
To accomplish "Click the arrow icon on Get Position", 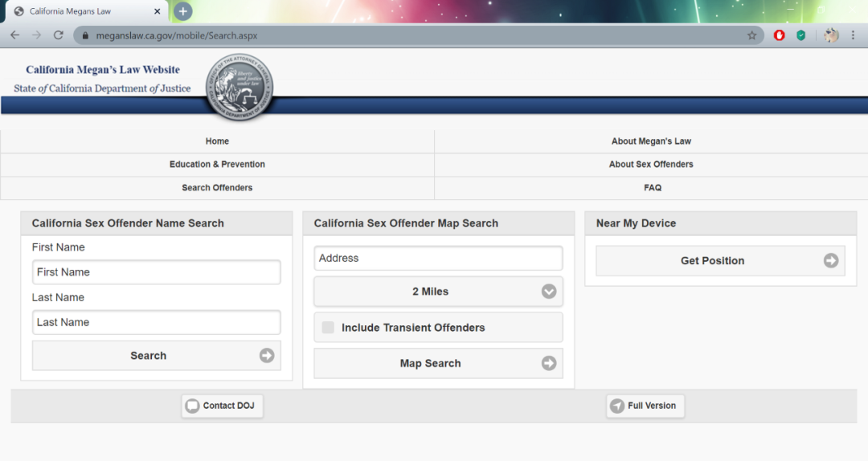I will 830,261.
